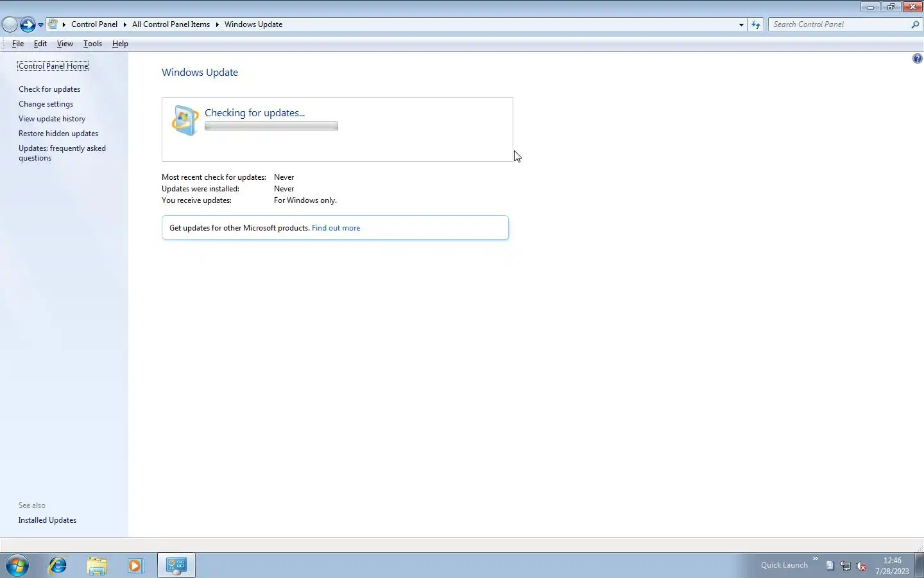Expand the Quick Launch chevron
The height and width of the screenshot is (578, 924).
pyautogui.click(x=816, y=559)
